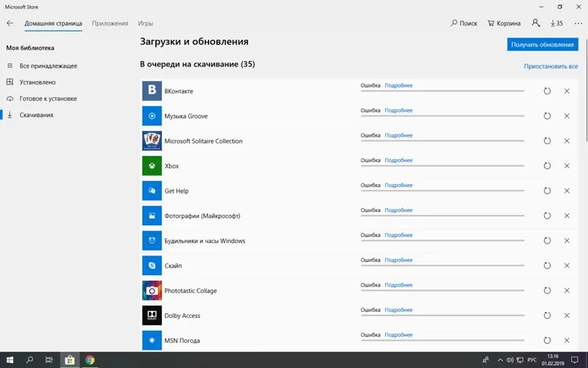This screenshot has height=368, width=588.
Task: Click Получить обновления button
Action: click(542, 44)
